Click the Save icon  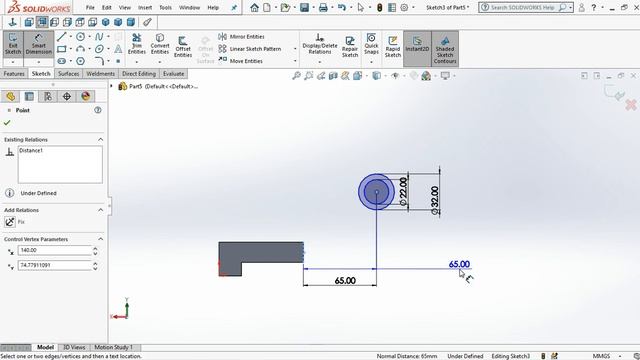pos(304,7)
